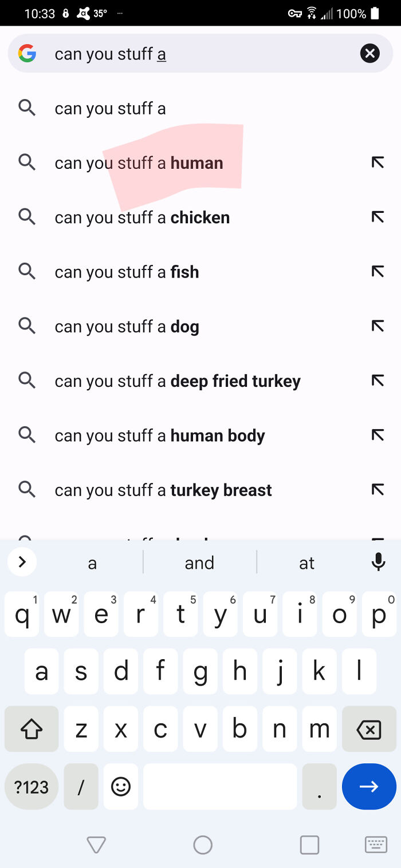Tap inside the search input field
The width and height of the screenshot is (401, 868).
[172, 53]
